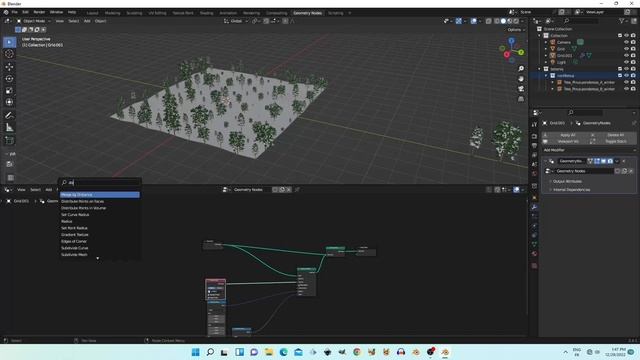640x360 pixels.
Task: Switch to the Shading workspace tab
Action: [206, 13]
